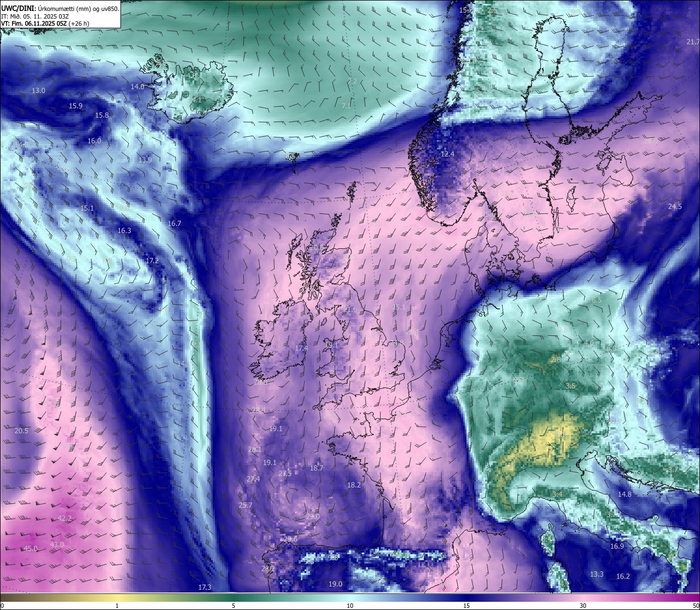The height and width of the screenshot is (610, 700).
Task: Click the 45.0 value label
Action: (31, 548)
